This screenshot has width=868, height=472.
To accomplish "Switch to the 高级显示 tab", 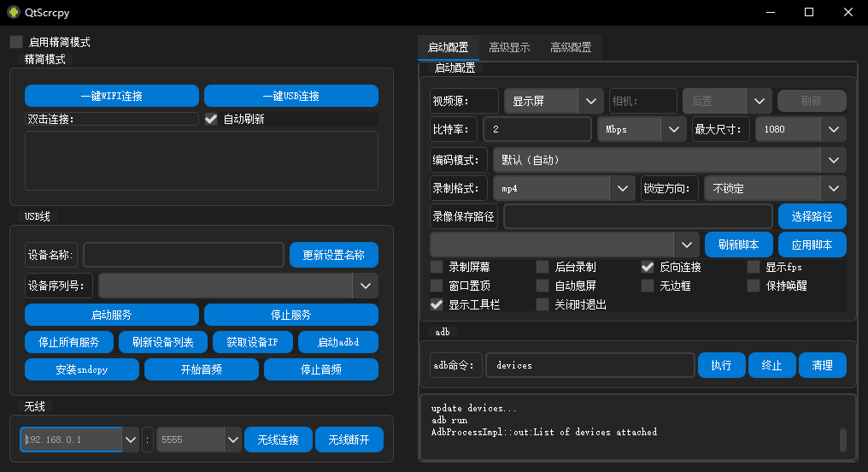I will (509, 48).
